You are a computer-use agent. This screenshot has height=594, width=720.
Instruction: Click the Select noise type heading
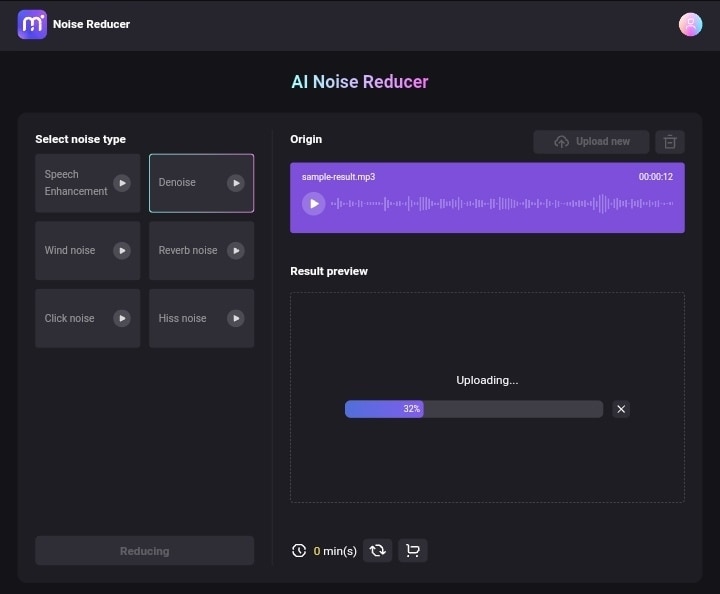[x=80, y=139]
